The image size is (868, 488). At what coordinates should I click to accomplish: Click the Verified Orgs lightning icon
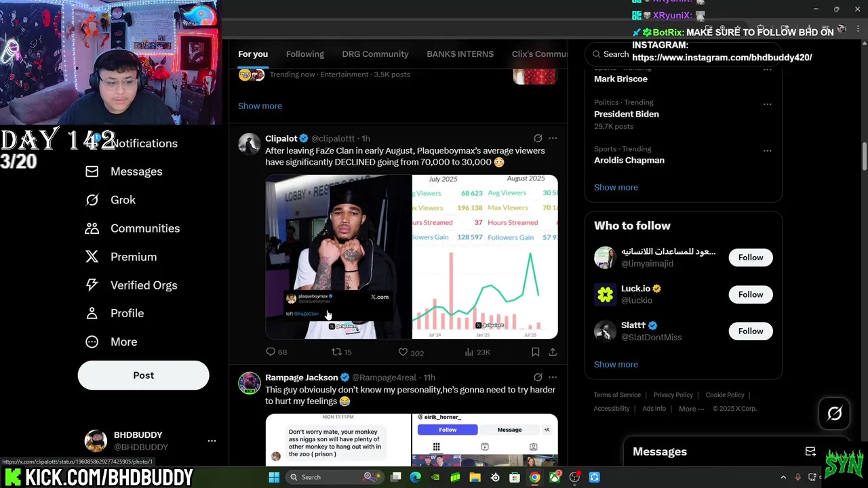[x=92, y=285]
